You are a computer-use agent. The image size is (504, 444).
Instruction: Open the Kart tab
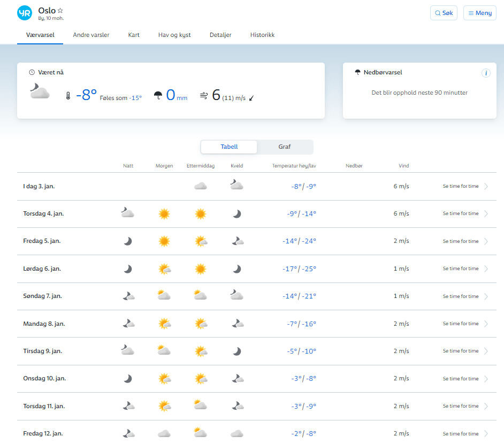(134, 35)
